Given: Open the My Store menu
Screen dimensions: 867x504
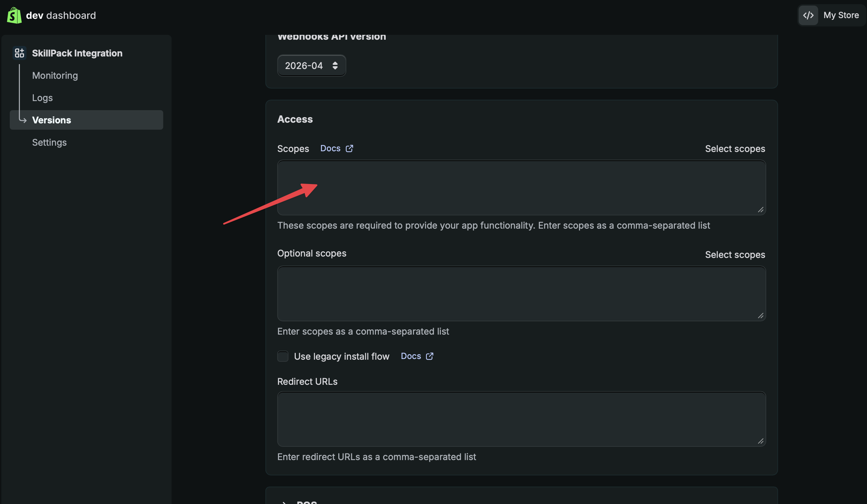Looking at the screenshot, I should (841, 15).
